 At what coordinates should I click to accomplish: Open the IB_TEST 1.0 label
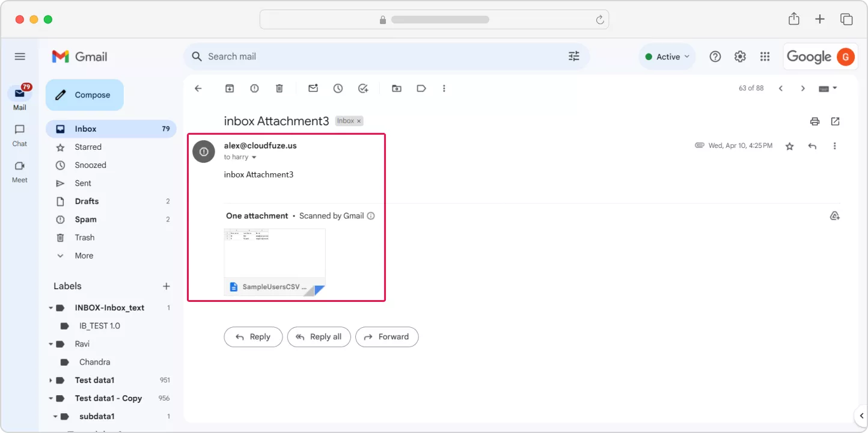pos(100,326)
